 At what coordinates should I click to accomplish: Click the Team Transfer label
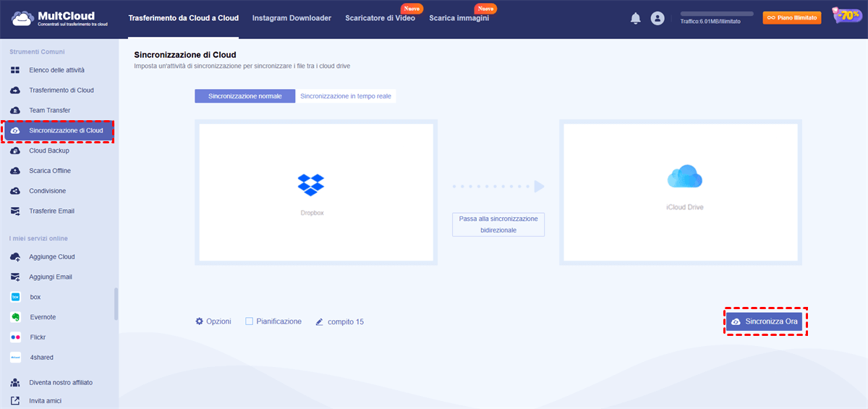coord(50,111)
